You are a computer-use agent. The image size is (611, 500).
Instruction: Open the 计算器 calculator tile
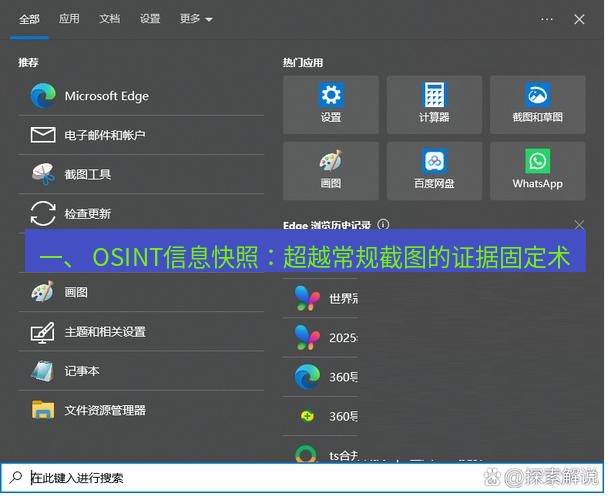click(434, 104)
